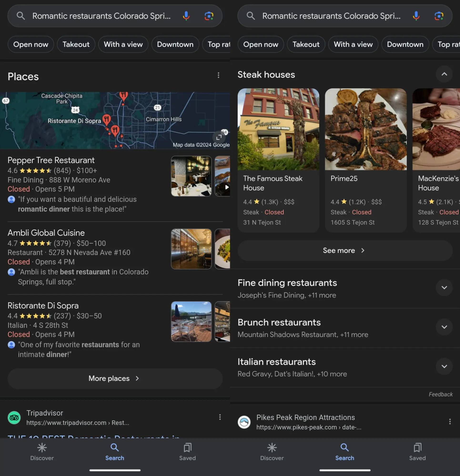The image size is (460, 476).
Task: Open Pikes Peak Region Attractions result options
Action: (450, 422)
